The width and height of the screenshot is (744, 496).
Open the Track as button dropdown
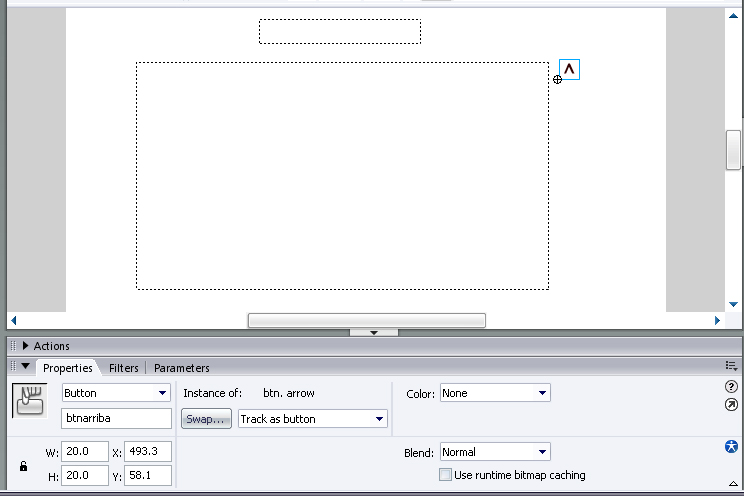click(x=313, y=419)
